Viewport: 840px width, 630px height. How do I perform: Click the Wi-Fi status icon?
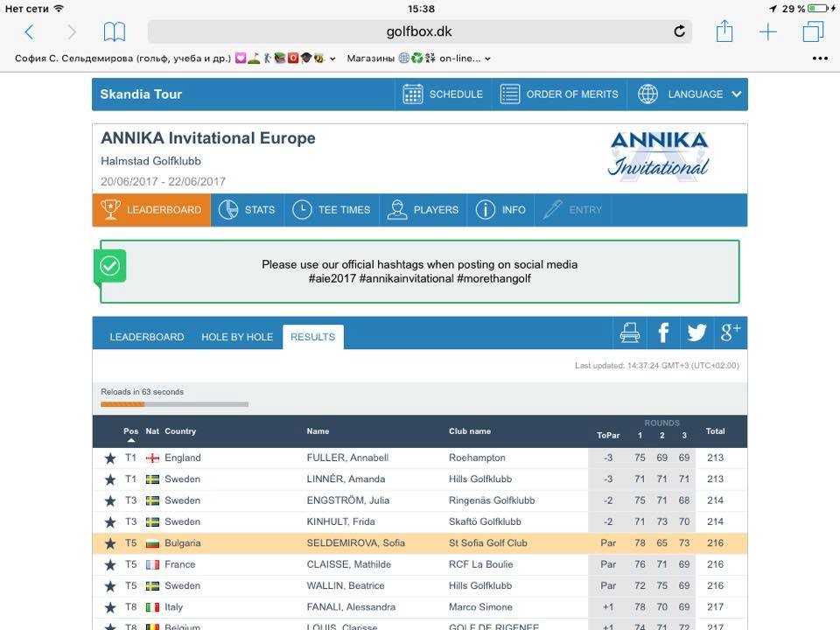coord(59,8)
